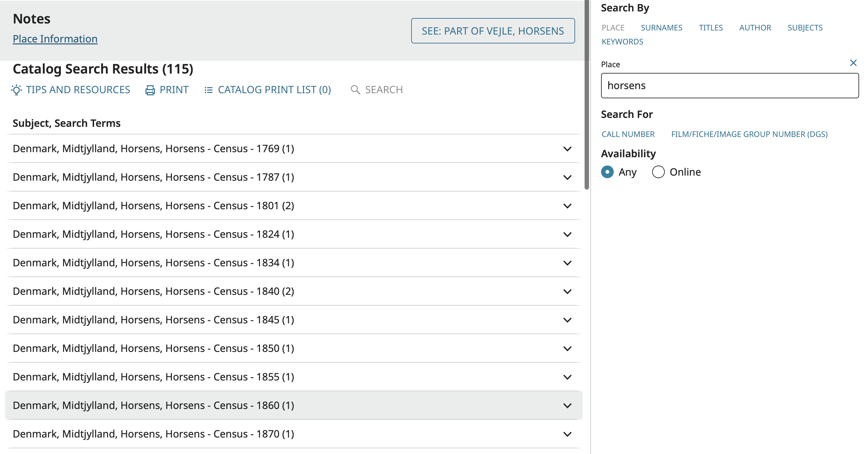Click the magnifying glass Search icon
Viewport: 868px width, 454px height.
click(x=355, y=90)
